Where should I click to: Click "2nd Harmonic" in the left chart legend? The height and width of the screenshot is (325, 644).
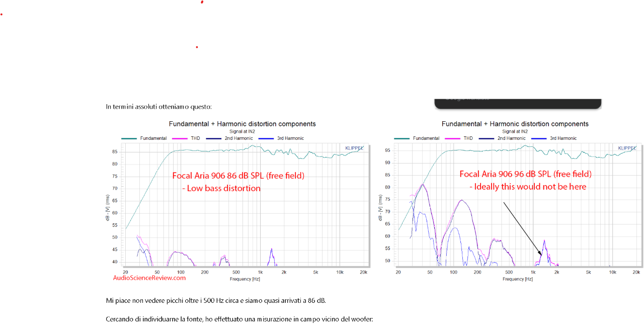click(x=238, y=138)
